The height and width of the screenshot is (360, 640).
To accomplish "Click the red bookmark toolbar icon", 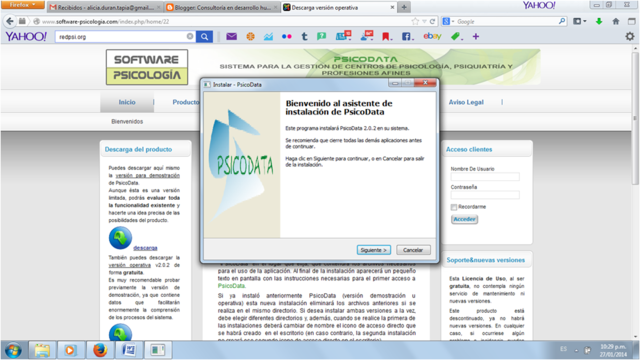I will (x=386, y=37).
